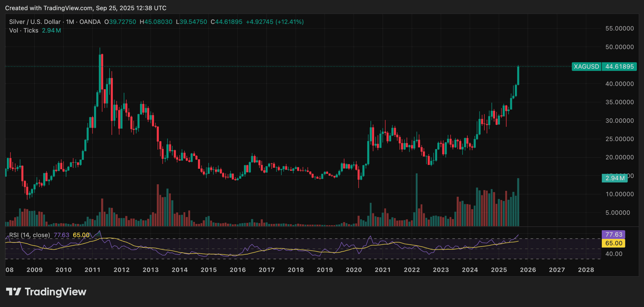Screen dimensions: 644x307
Task: Click the yellow 65.00 RSI average tag
Action: [x=614, y=243]
